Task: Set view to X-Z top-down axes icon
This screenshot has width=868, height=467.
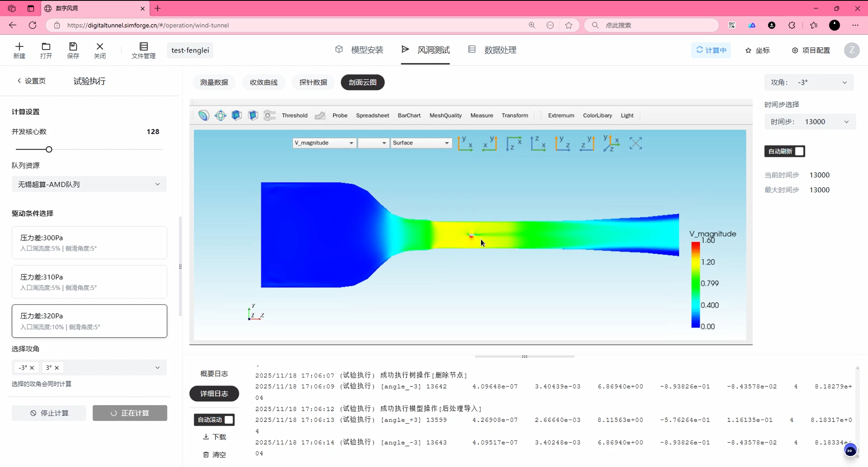Action: point(514,143)
